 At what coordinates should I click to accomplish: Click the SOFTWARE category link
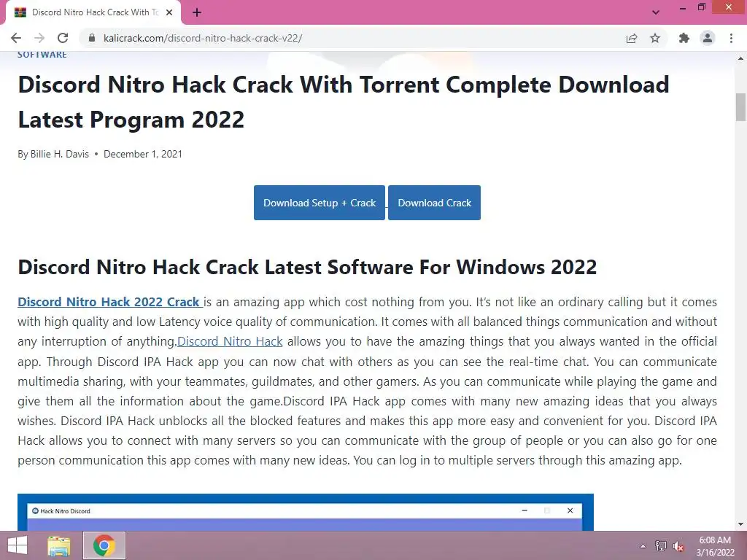click(x=42, y=55)
